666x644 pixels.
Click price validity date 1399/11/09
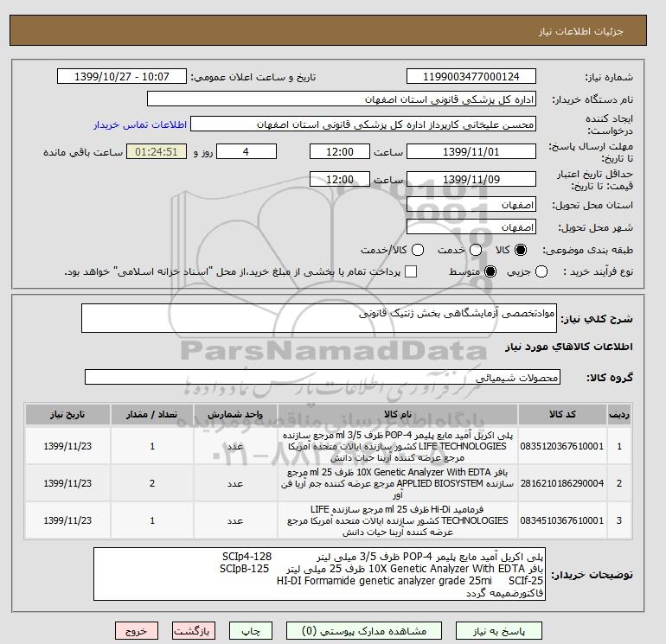471,179
